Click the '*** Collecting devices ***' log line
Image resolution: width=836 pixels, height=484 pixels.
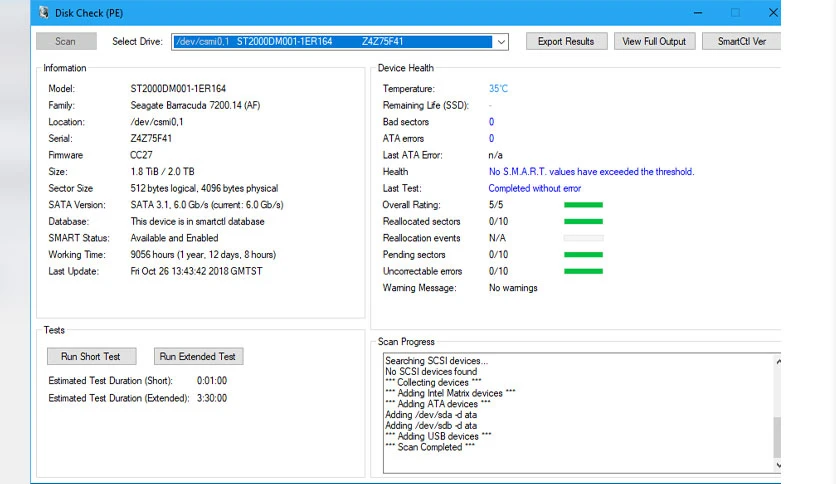pos(433,382)
